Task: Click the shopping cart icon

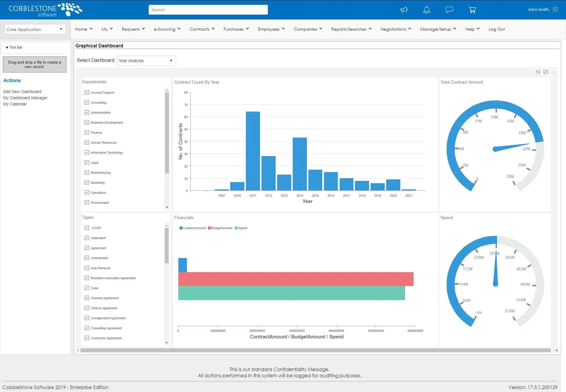Action: coord(472,10)
